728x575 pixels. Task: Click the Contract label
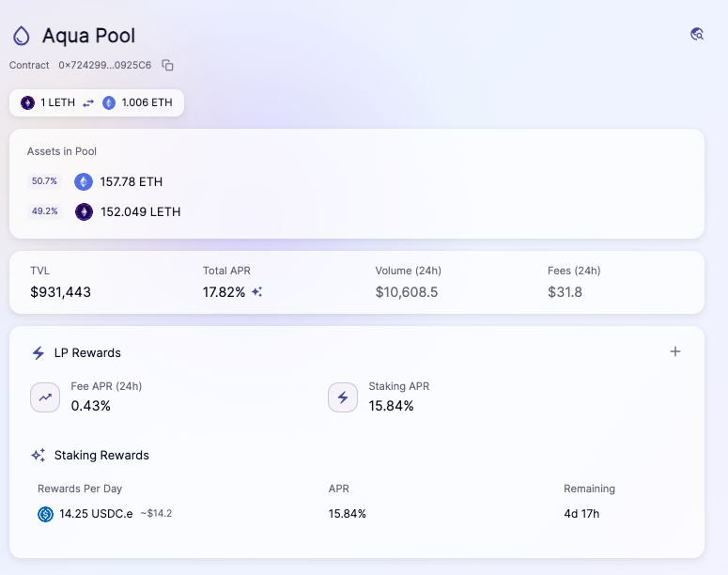click(x=29, y=65)
